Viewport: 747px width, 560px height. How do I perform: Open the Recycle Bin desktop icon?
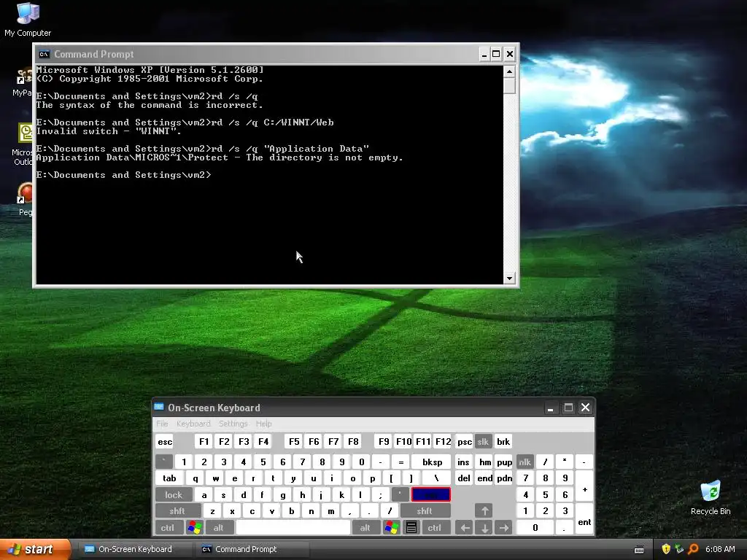point(711,498)
